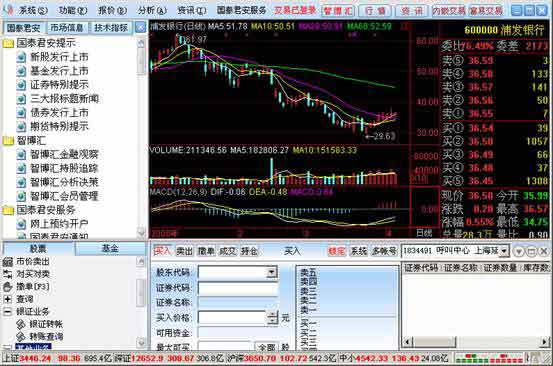Click the 买入价格 input field

point(232,317)
